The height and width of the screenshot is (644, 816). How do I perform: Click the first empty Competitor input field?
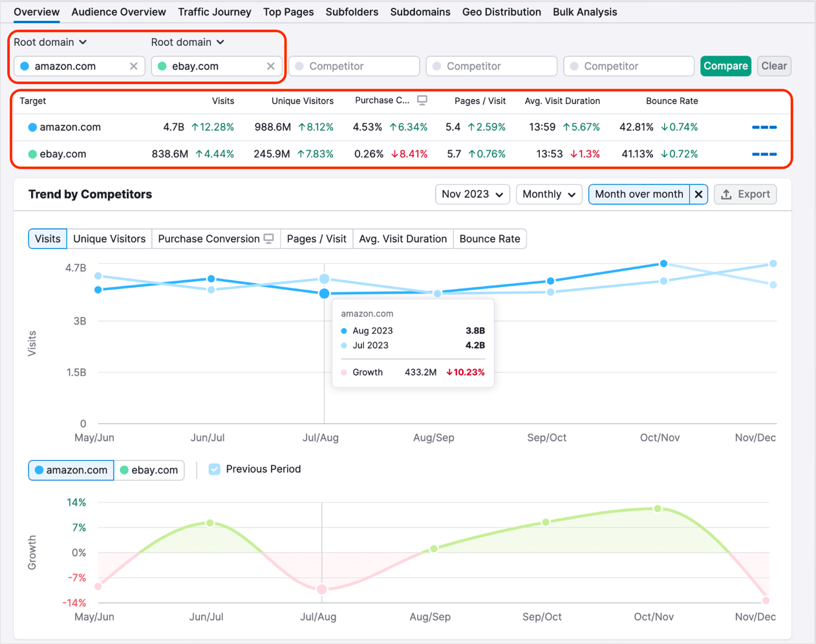click(354, 65)
